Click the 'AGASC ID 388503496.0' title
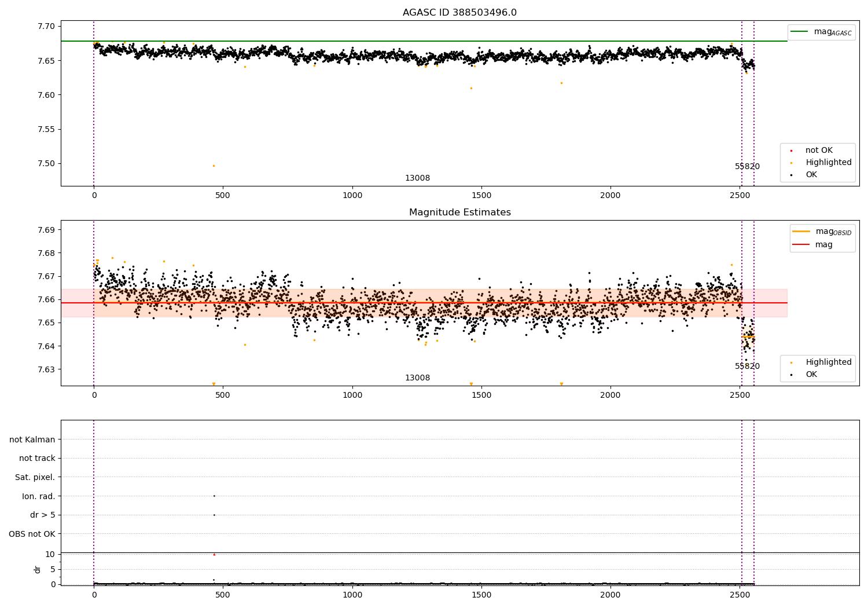This screenshot has width=868, height=608. (460, 13)
